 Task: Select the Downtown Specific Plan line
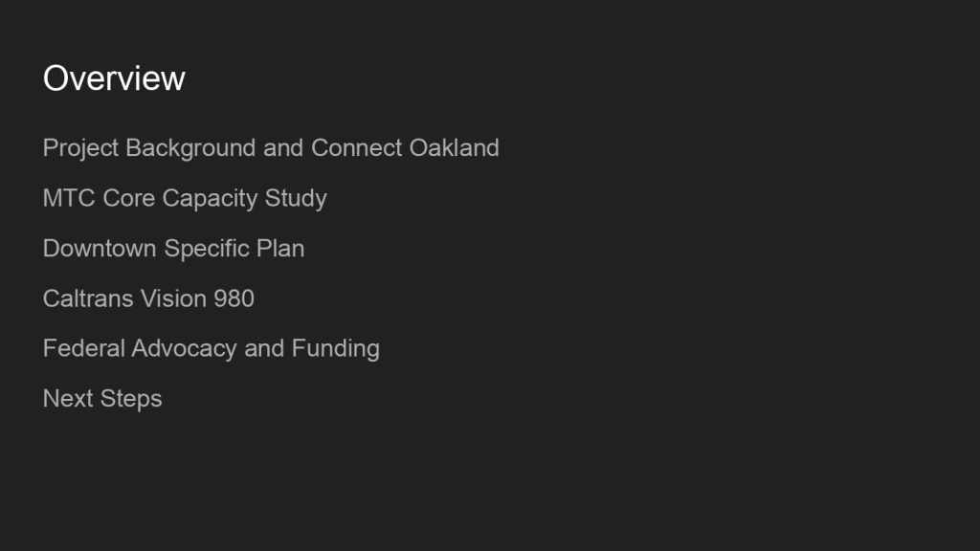[x=173, y=249]
